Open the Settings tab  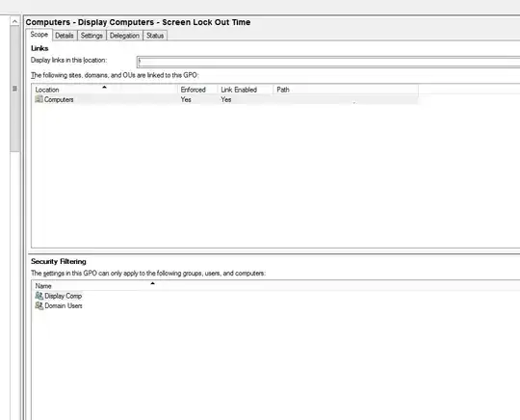91,36
